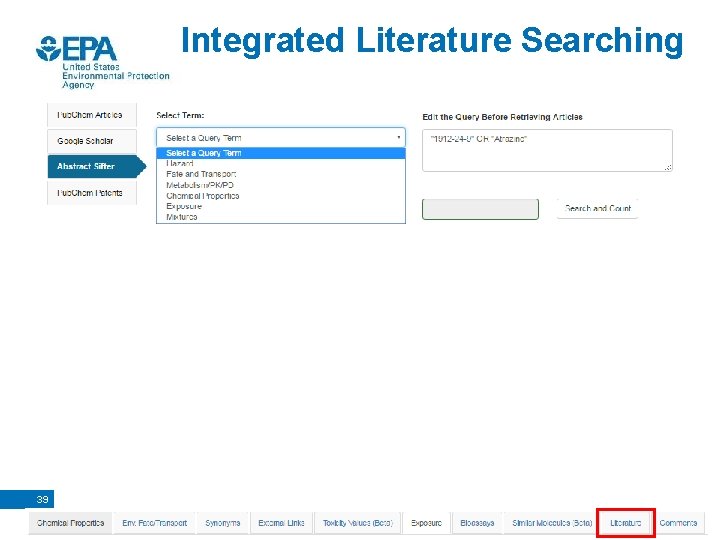Screen dimensions: 720x540
Task: Click the dropdown arrow of the query term box
Action: pos(398,138)
